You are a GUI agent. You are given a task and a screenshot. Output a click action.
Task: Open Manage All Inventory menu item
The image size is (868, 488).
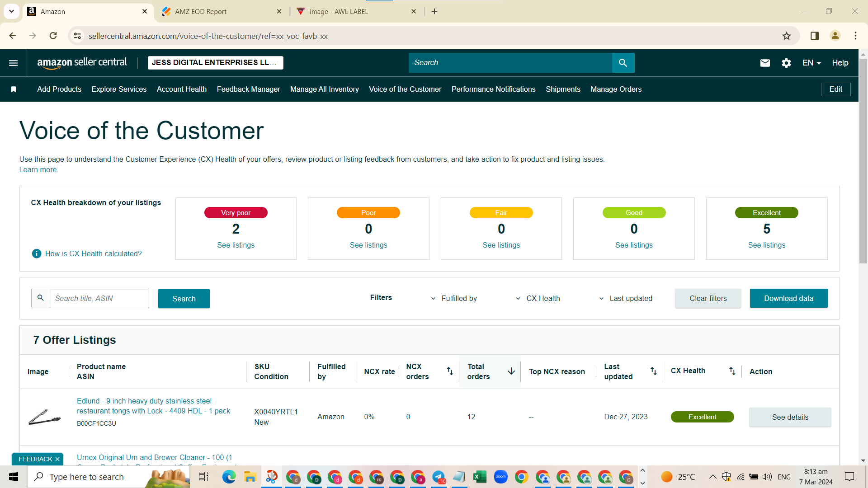click(324, 89)
